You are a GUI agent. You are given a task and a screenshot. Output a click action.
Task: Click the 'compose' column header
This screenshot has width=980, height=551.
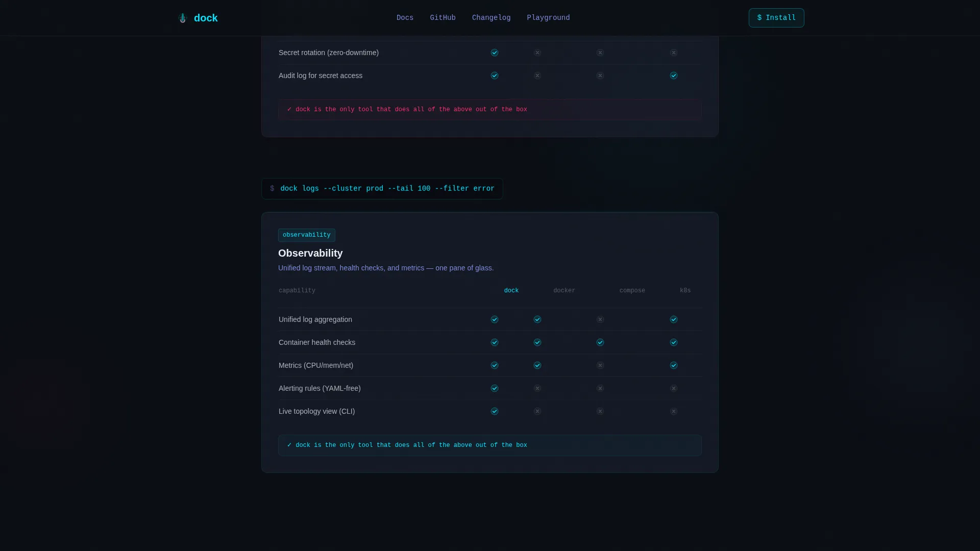(632, 291)
